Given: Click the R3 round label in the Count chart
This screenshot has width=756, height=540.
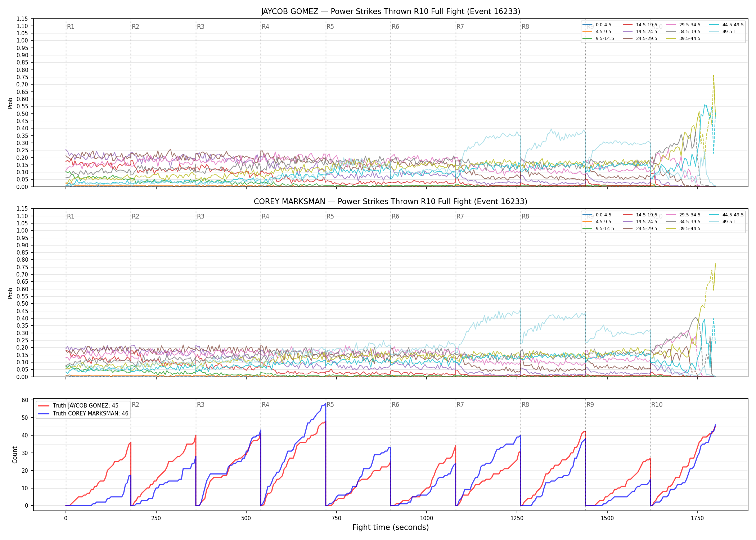Looking at the screenshot, I should [x=201, y=405].
